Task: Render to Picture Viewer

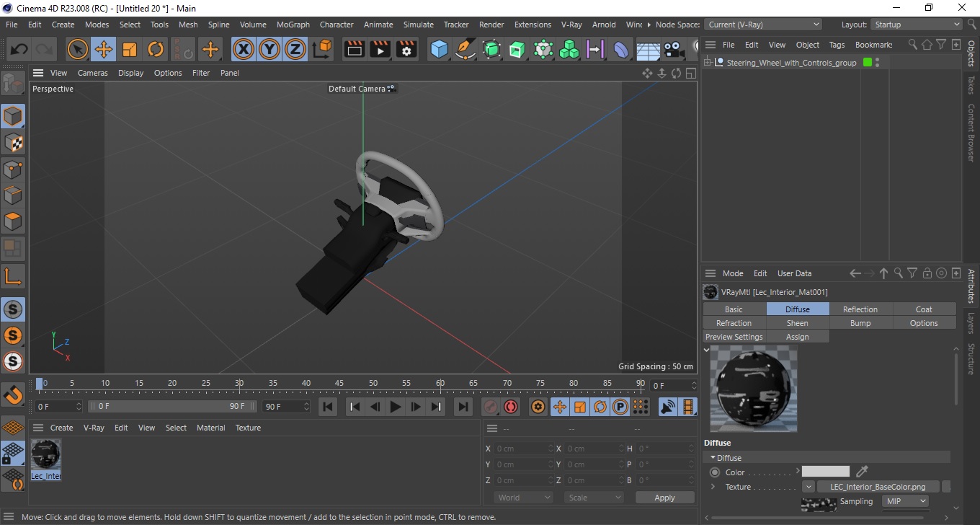Action: click(x=380, y=50)
